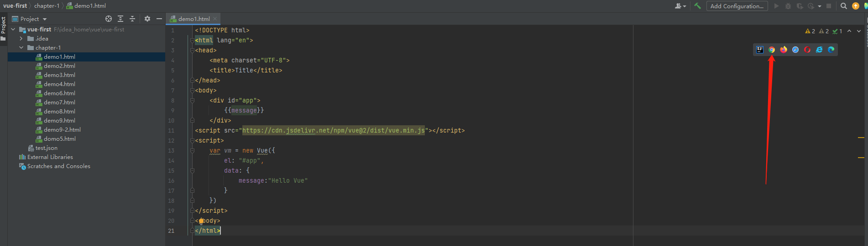Fold the html tag on line 2
This screenshot has width=868, height=246.
[x=192, y=40]
